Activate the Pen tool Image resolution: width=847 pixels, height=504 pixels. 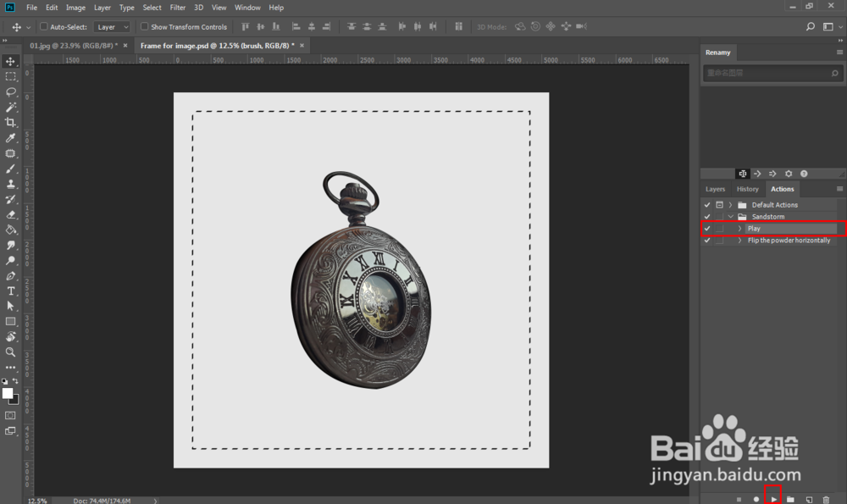10,275
